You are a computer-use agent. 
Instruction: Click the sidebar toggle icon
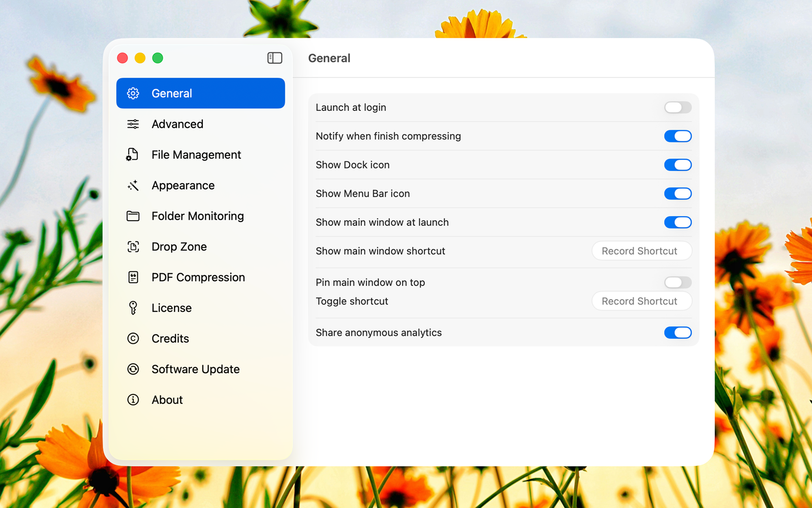coord(274,58)
